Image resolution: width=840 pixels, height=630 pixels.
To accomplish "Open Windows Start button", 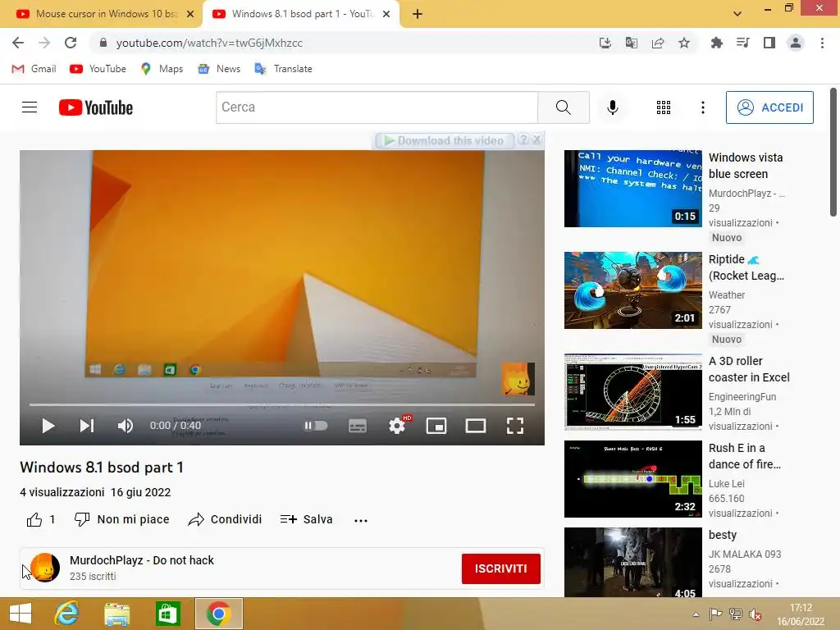I will click(21, 614).
